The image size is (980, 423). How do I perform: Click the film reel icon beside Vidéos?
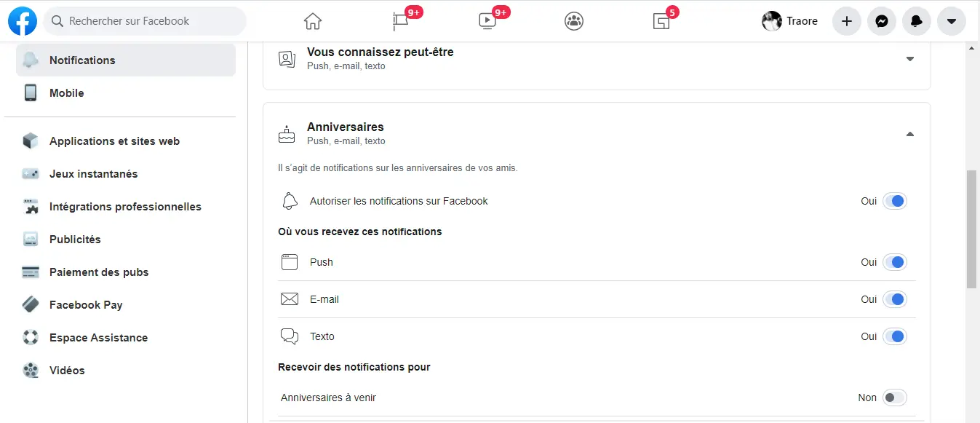(31, 371)
